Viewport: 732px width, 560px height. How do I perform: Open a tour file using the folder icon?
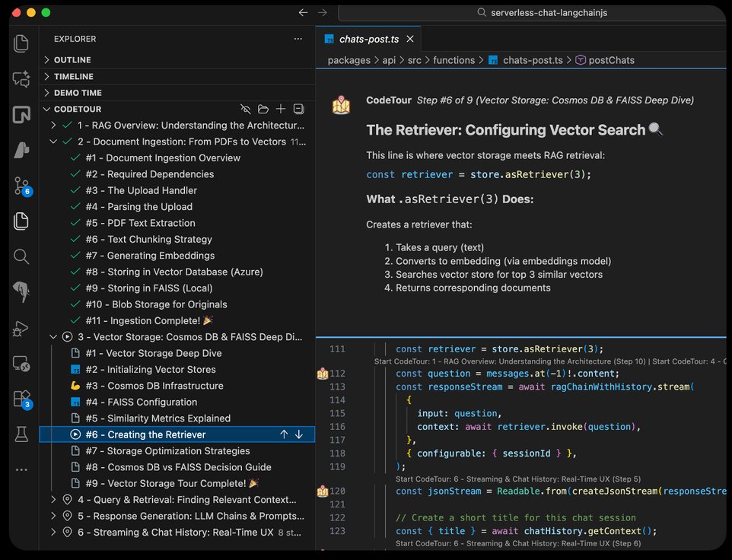point(263,109)
